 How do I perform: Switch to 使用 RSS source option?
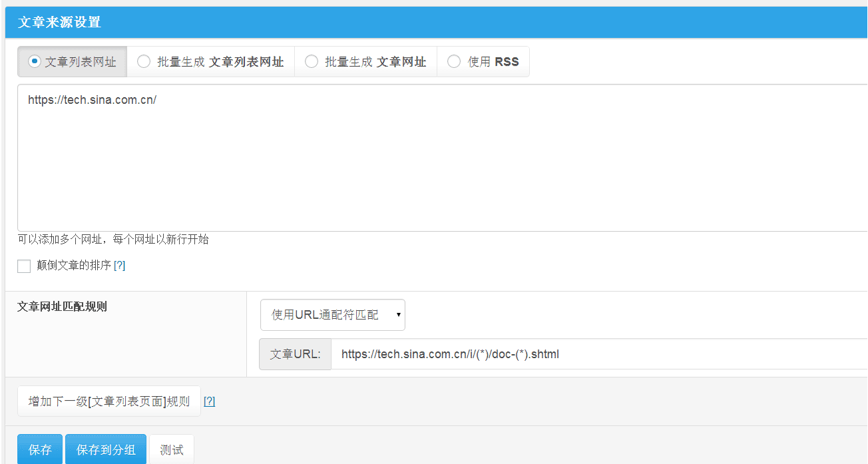coord(454,61)
